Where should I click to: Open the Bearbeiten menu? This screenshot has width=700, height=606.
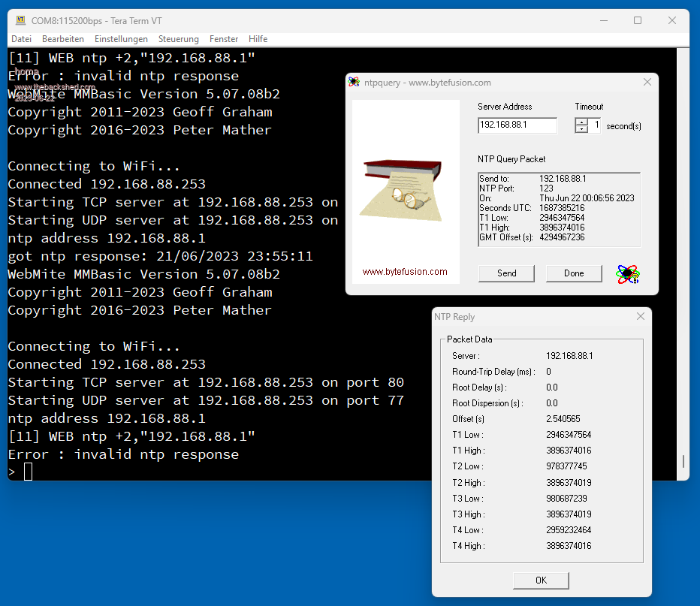[x=63, y=39]
